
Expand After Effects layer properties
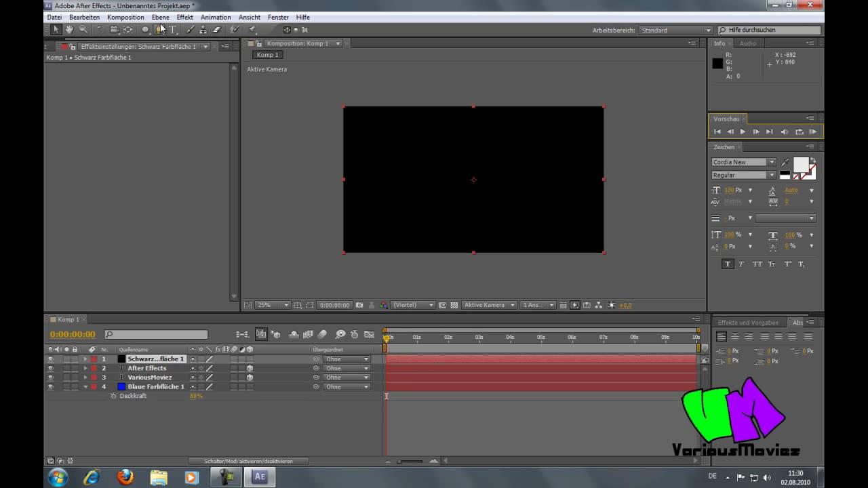(85, 368)
